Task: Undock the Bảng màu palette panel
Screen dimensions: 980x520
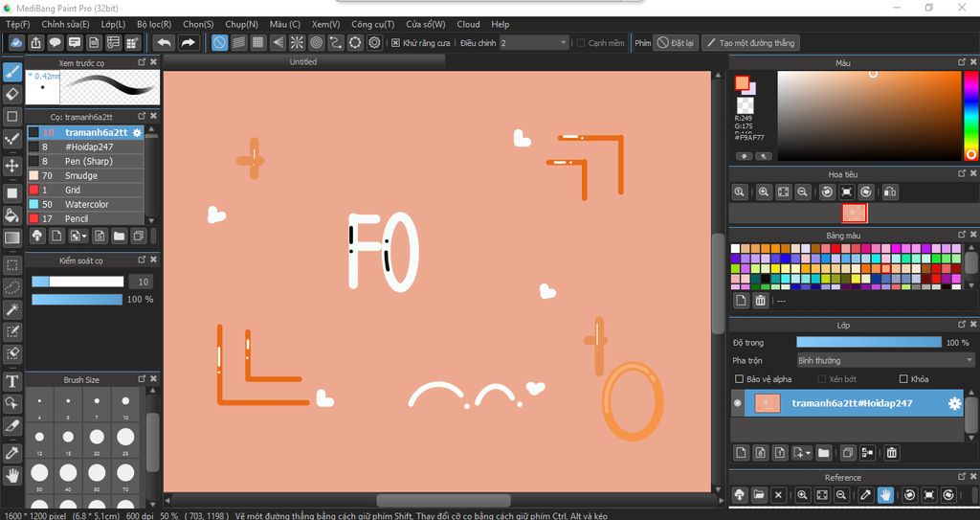Action: pos(961,234)
